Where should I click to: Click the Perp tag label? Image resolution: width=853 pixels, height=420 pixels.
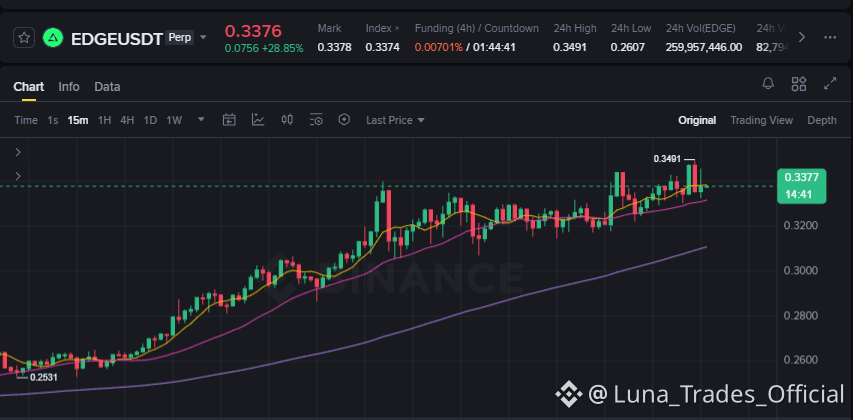pyautogui.click(x=179, y=38)
